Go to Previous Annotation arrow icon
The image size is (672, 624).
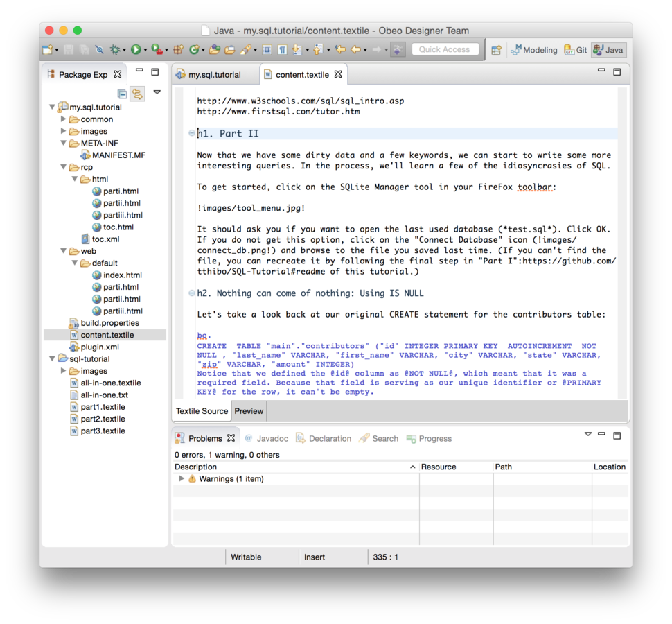click(x=317, y=50)
